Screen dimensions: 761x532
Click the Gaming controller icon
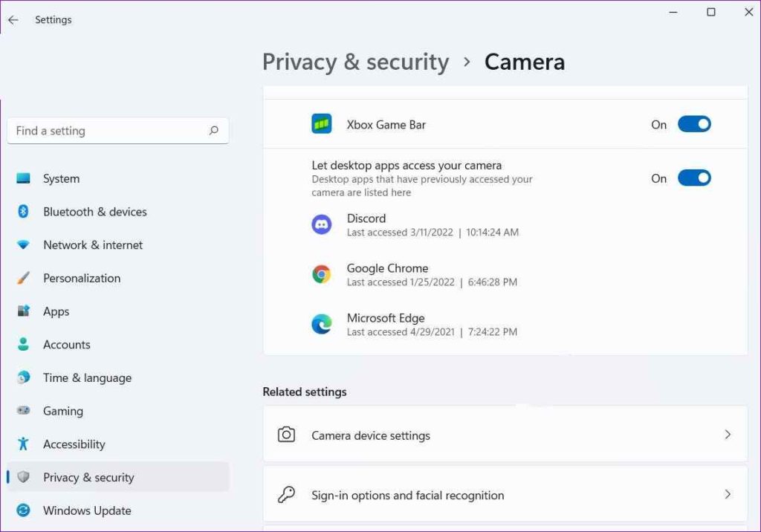(x=23, y=411)
